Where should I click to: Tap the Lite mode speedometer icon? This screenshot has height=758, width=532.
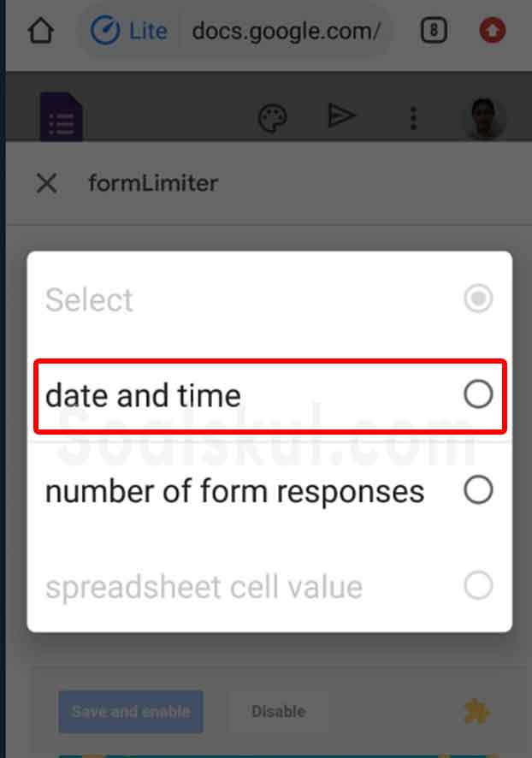(105, 31)
